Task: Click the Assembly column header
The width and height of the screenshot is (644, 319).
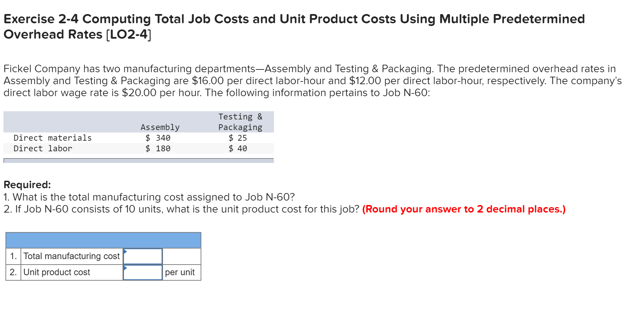Action: [x=160, y=127]
